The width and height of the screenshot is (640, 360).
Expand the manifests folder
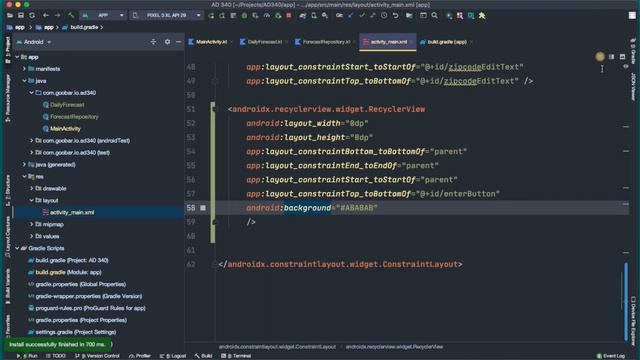point(24,69)
